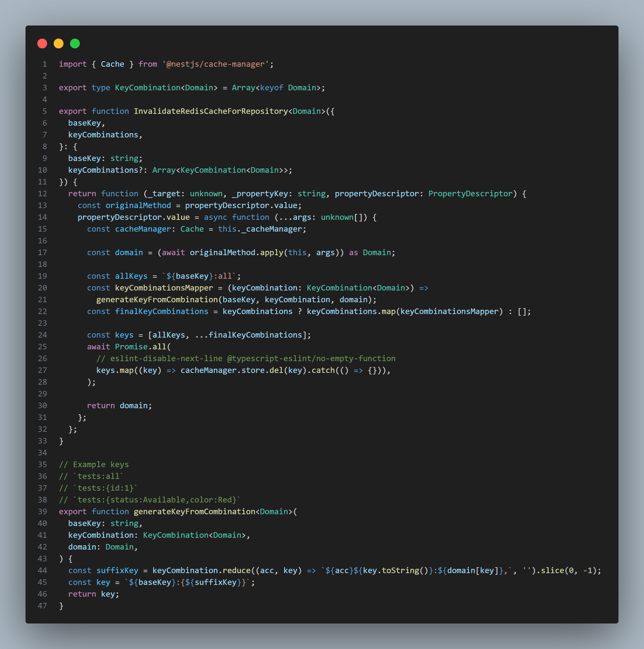
Task: Click the Example keys comment on line 35
Action: pos(94,464)
